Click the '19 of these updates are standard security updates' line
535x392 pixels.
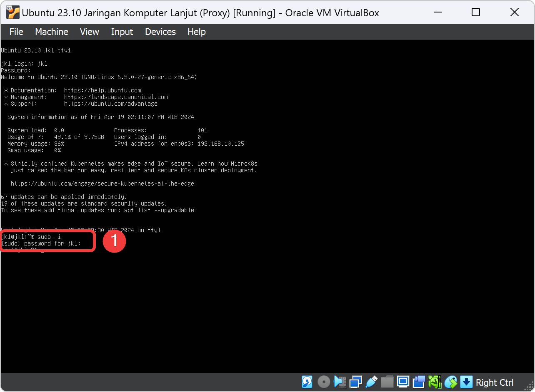point(84,203)
